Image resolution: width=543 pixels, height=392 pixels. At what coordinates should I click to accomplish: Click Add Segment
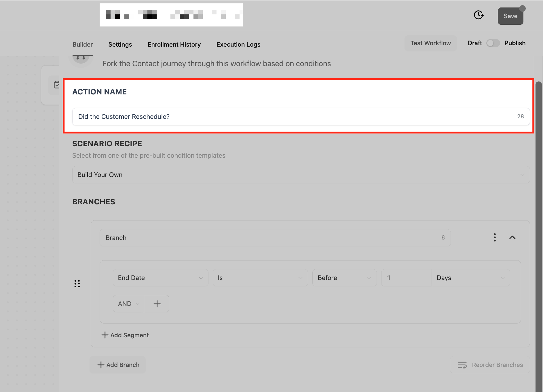coord(125,335)
